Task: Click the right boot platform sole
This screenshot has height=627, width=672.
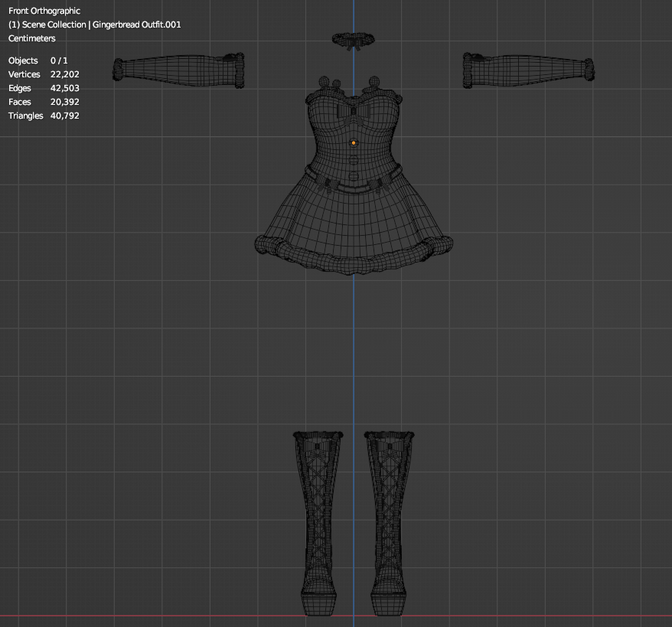Action: pyautogui.click(x=390, y=605)
